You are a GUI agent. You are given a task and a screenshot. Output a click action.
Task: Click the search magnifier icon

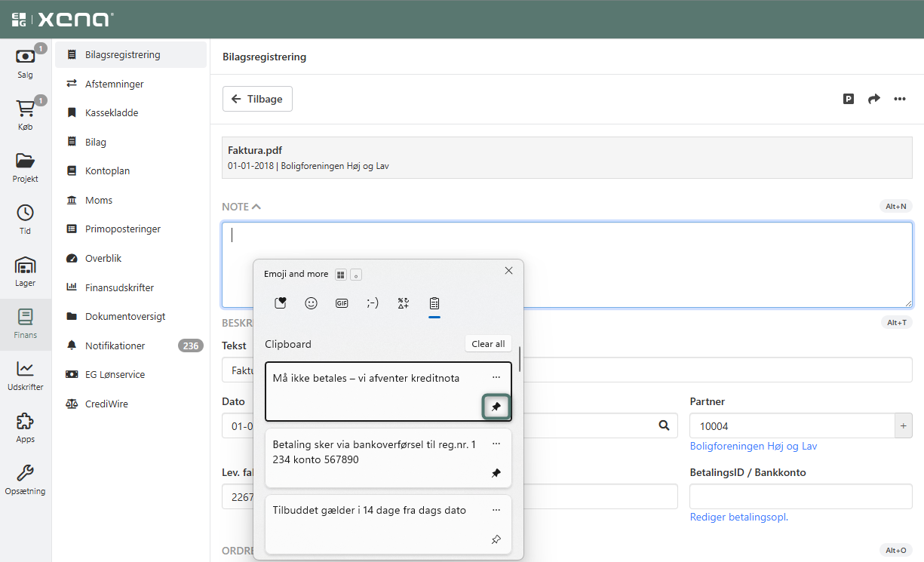[x=664, y=425]
